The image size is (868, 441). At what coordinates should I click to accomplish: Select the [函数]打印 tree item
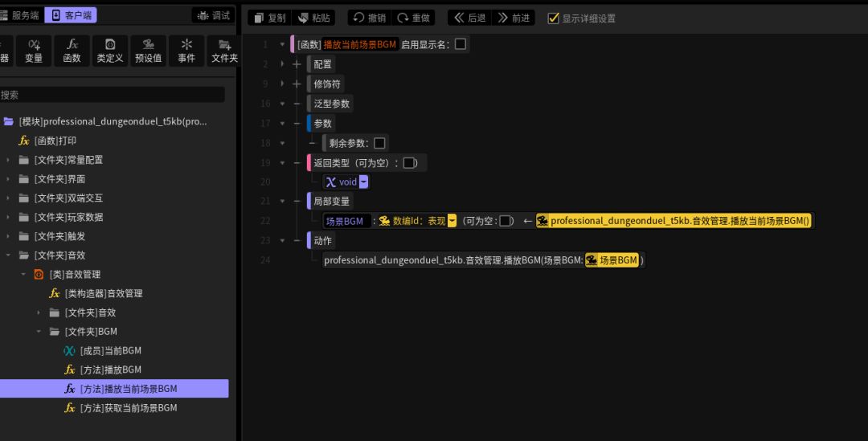(55, 141)
